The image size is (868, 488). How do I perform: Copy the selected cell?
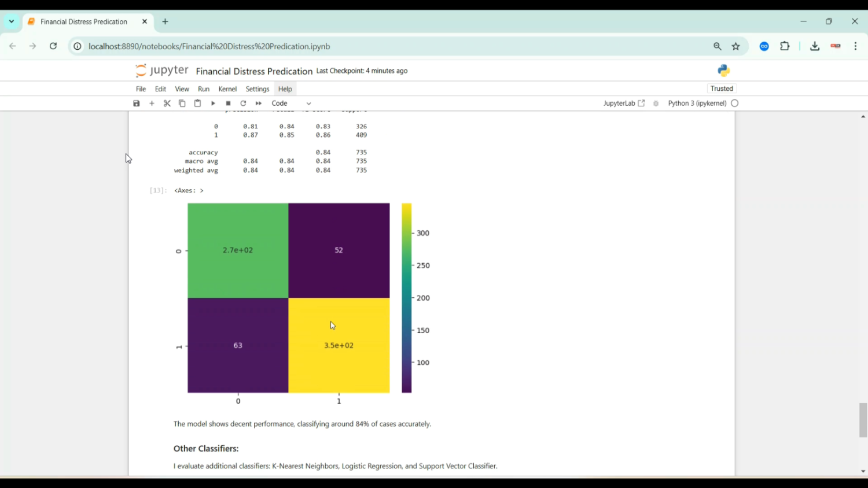point(182,103)
